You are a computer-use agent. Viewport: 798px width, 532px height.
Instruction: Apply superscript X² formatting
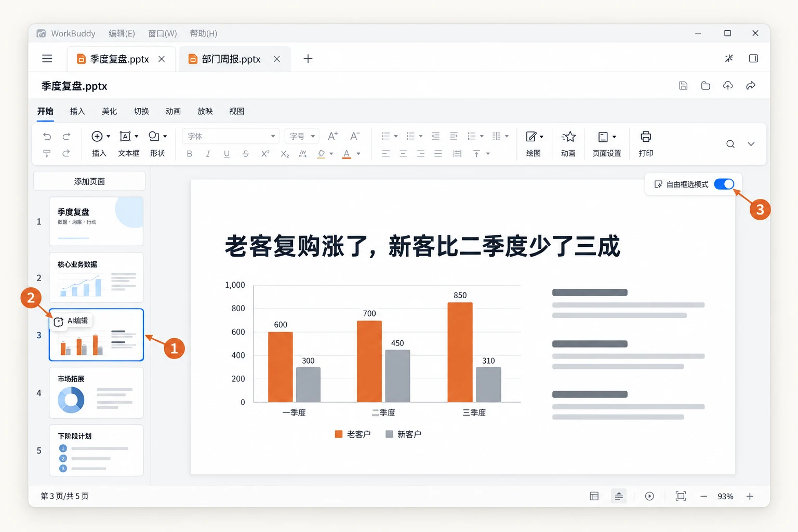coord(265,153)
